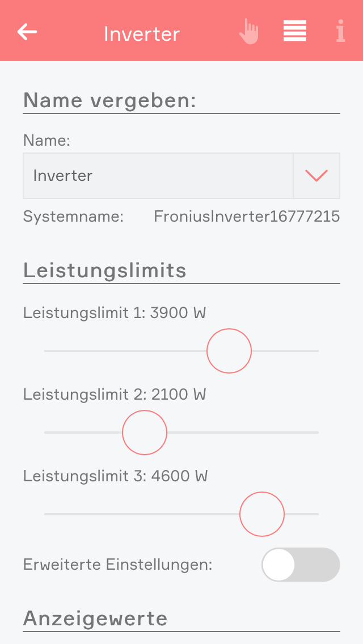Click the Name vergeben section heading
The image size is (363, 644).
[109, 100]
